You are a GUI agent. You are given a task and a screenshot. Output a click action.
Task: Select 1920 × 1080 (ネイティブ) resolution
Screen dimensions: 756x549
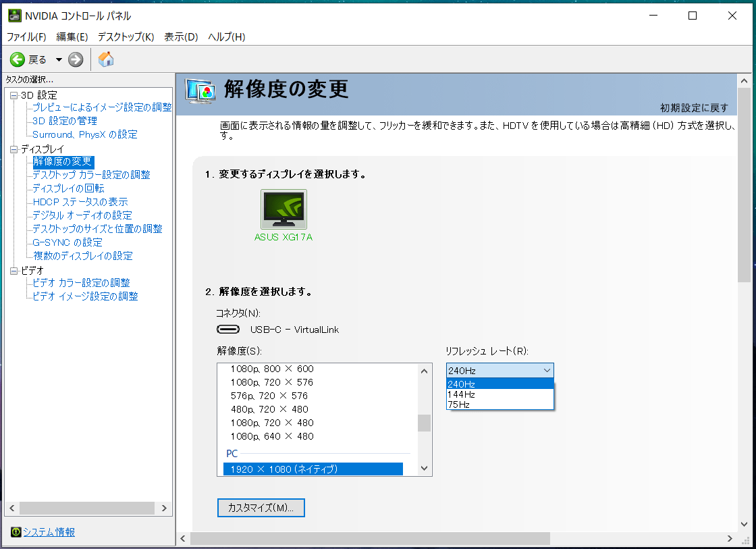[313, 469]
